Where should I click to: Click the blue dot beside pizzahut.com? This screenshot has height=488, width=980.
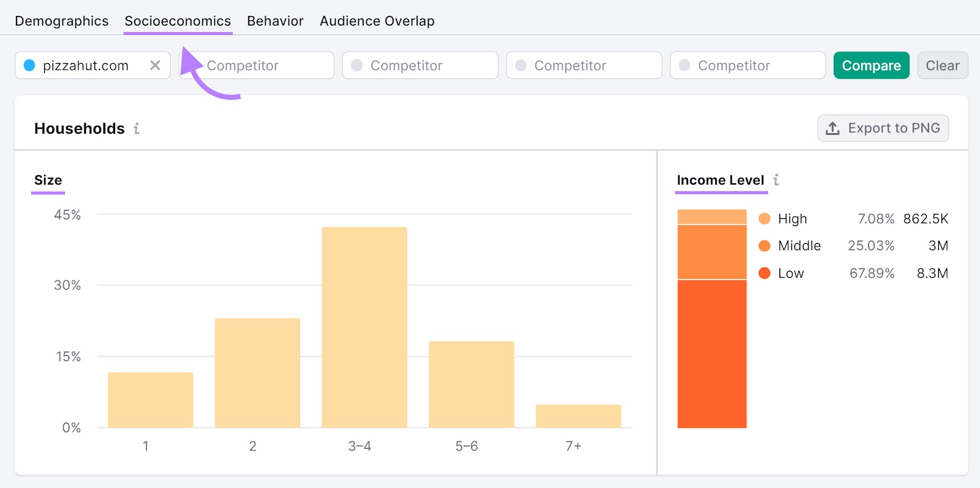(x=29, y=66)
